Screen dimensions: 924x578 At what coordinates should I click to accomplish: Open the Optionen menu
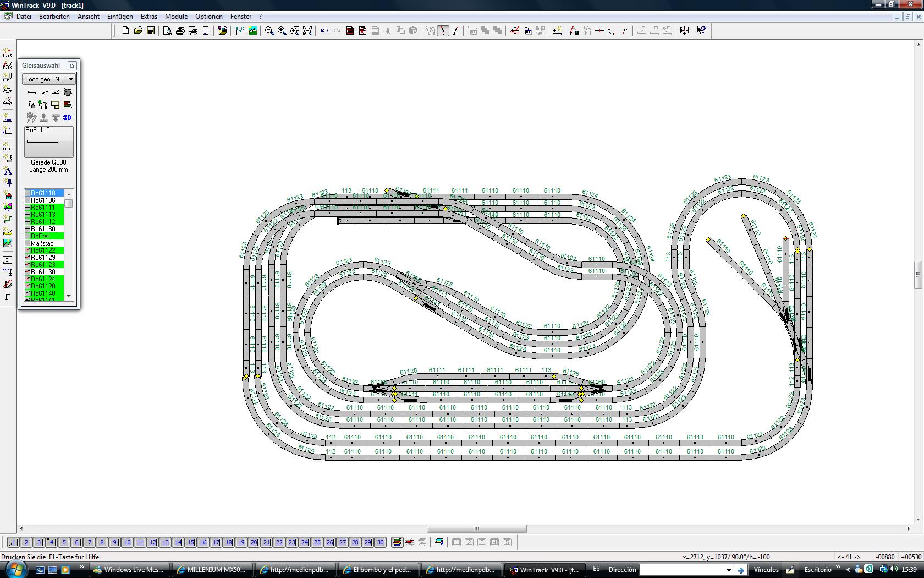point(209,17)
